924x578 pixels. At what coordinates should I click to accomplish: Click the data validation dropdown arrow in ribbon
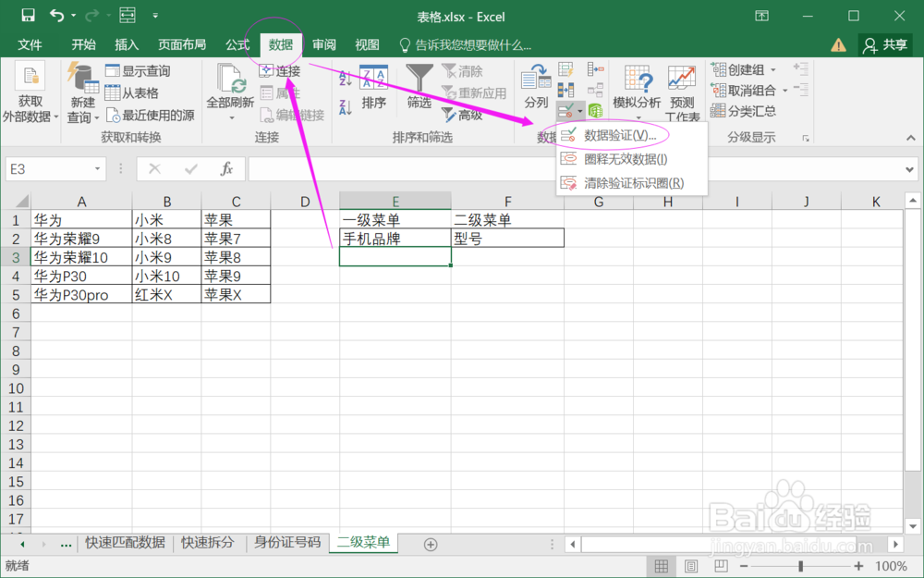580,111
